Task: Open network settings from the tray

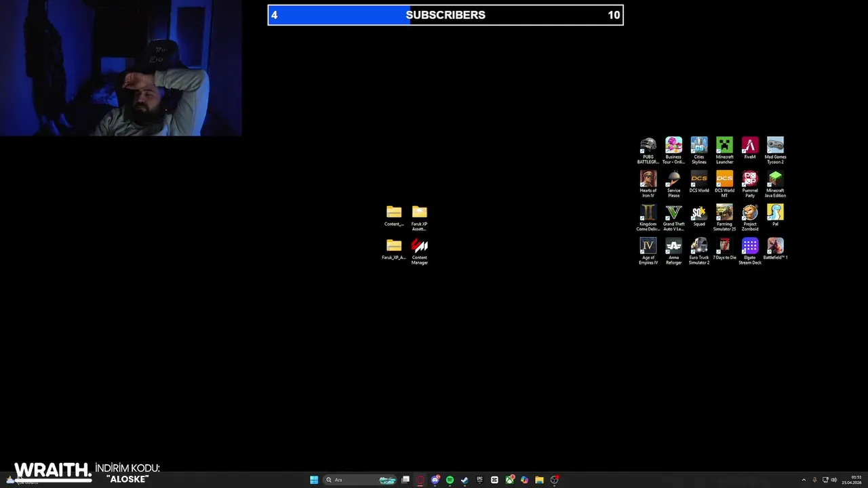Action: pos(825,480)
